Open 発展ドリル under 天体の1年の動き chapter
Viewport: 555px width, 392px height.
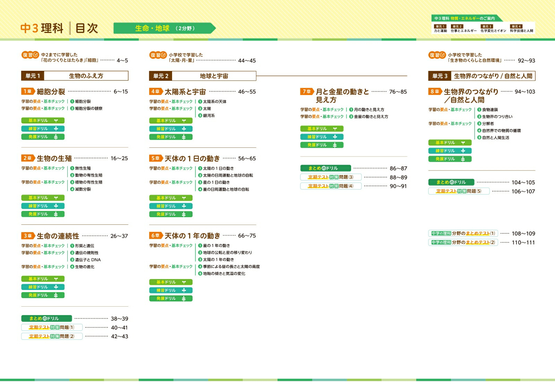pos(171,298)
